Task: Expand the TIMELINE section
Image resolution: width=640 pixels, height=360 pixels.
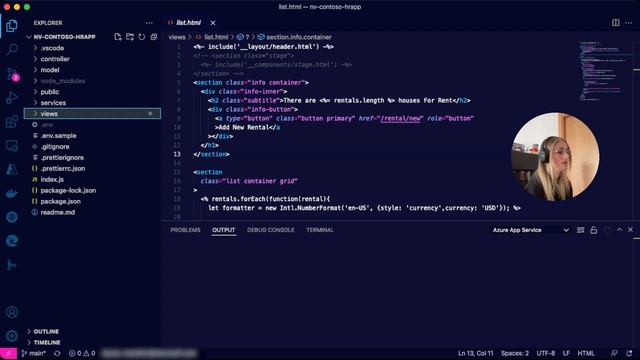Action: coord(47,342)
